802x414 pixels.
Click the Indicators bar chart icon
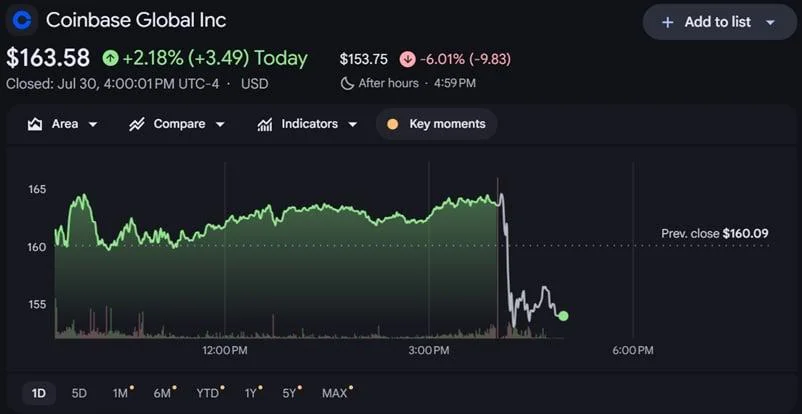264,124
